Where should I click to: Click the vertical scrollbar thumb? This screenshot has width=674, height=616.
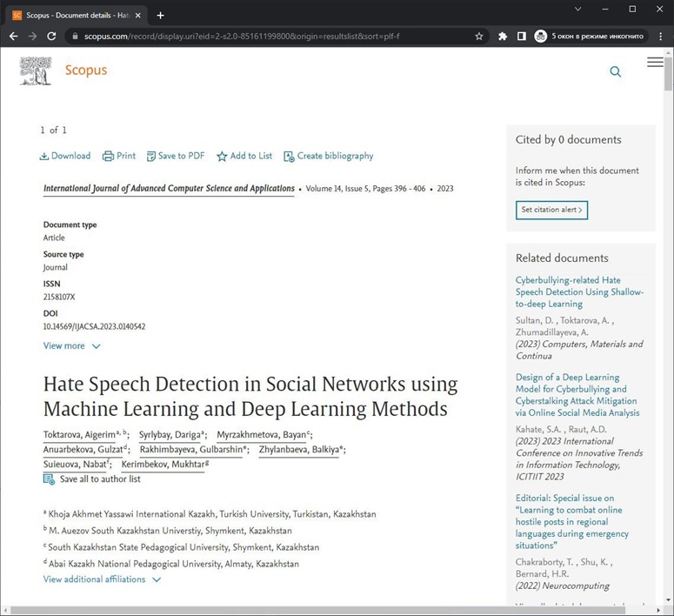tap(668, 74)
